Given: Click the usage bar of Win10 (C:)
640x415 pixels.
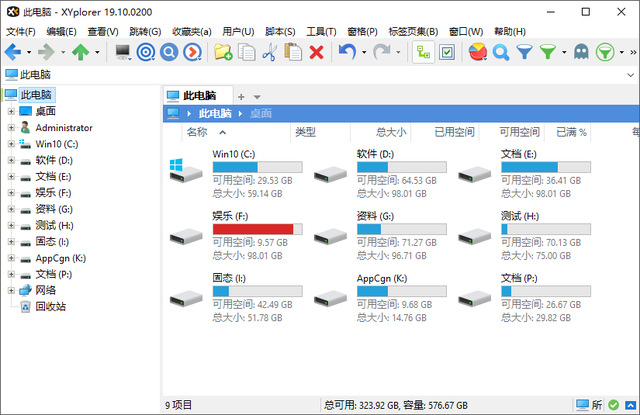Looking at the screenshot, I should tap(258, 167).
